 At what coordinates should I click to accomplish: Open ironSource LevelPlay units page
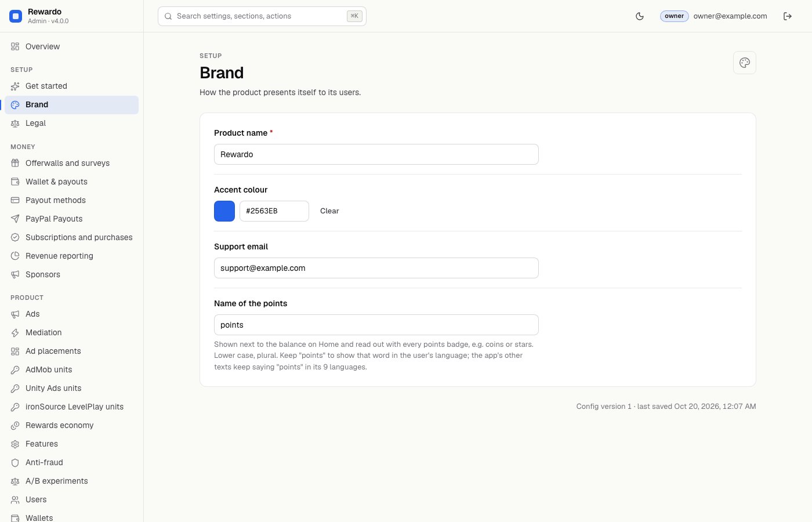72,407
